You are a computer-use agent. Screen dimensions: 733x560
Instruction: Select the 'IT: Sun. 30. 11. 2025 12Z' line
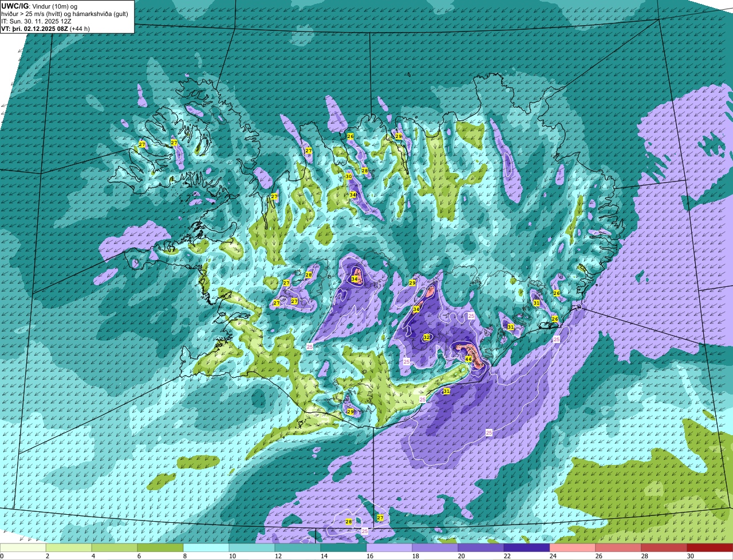(36, 21)
